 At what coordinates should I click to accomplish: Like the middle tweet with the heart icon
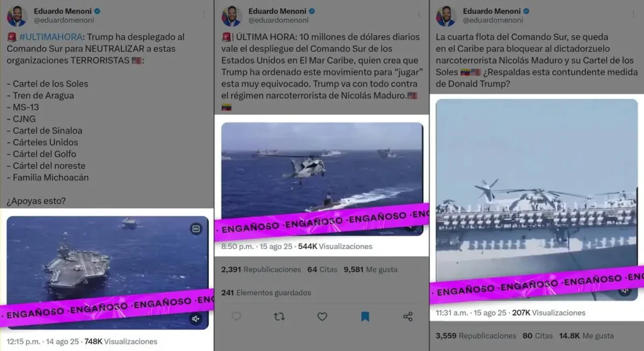(323, 316)
